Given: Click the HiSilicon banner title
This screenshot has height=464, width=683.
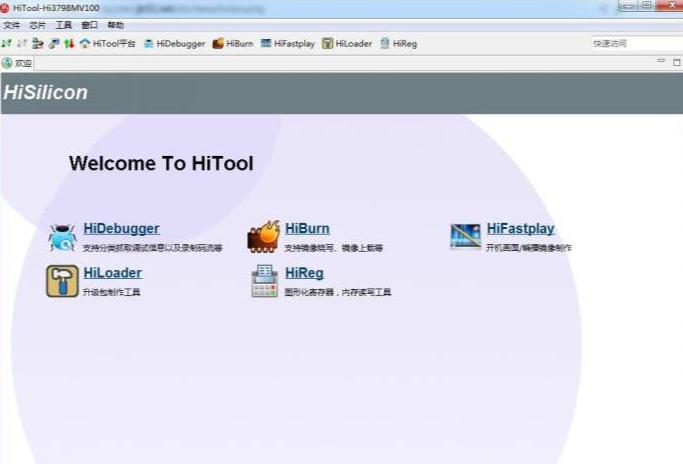Looking at the screenshot, I should [46, 92].
